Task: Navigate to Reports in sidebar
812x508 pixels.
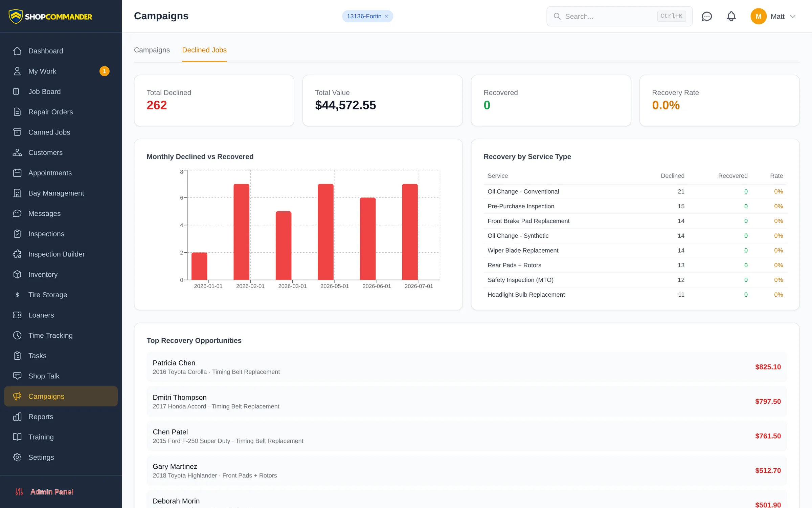Action: tap(61, 417)
